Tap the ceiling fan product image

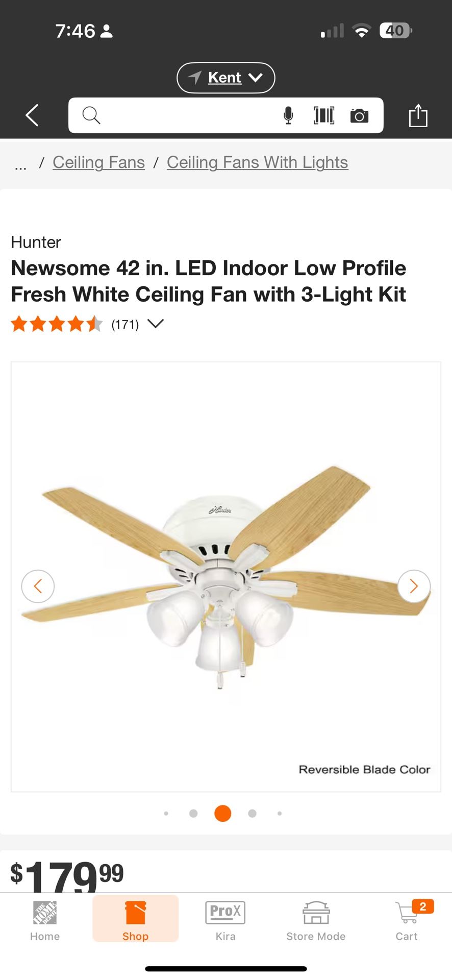(x=226, y=577)
